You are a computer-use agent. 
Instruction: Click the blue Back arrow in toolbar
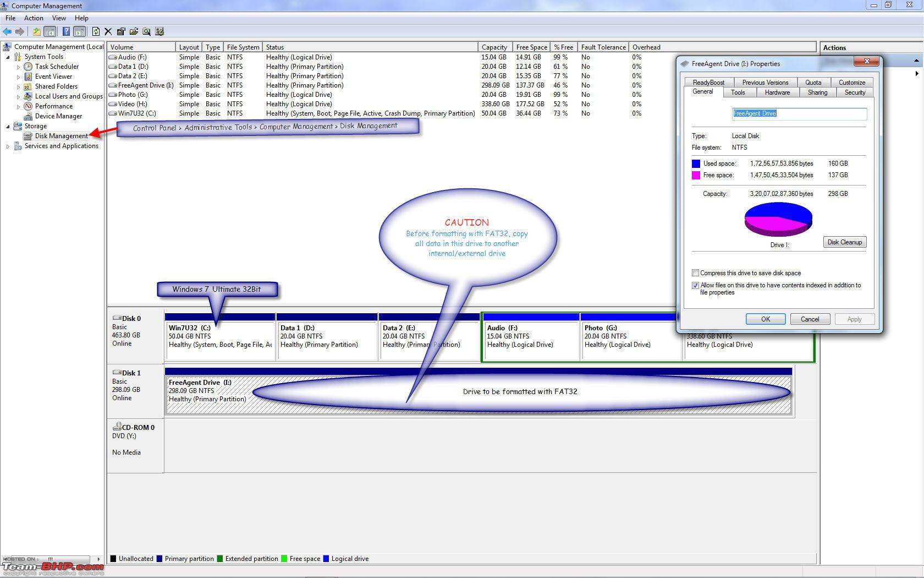pos(7,31)
